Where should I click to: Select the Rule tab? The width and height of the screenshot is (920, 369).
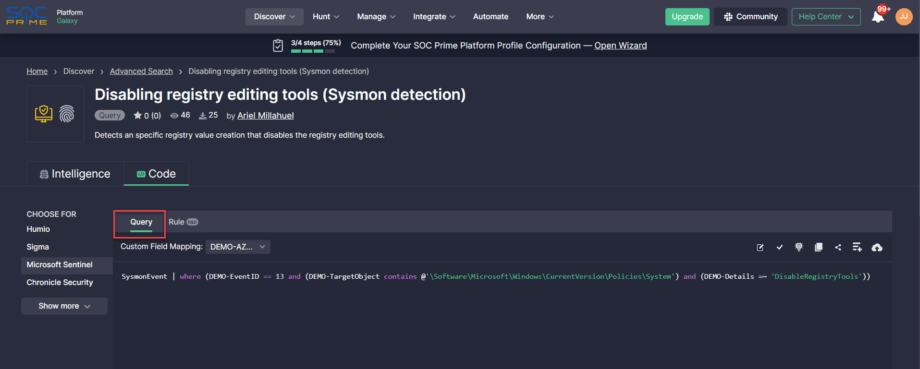[x=183, y=222]
